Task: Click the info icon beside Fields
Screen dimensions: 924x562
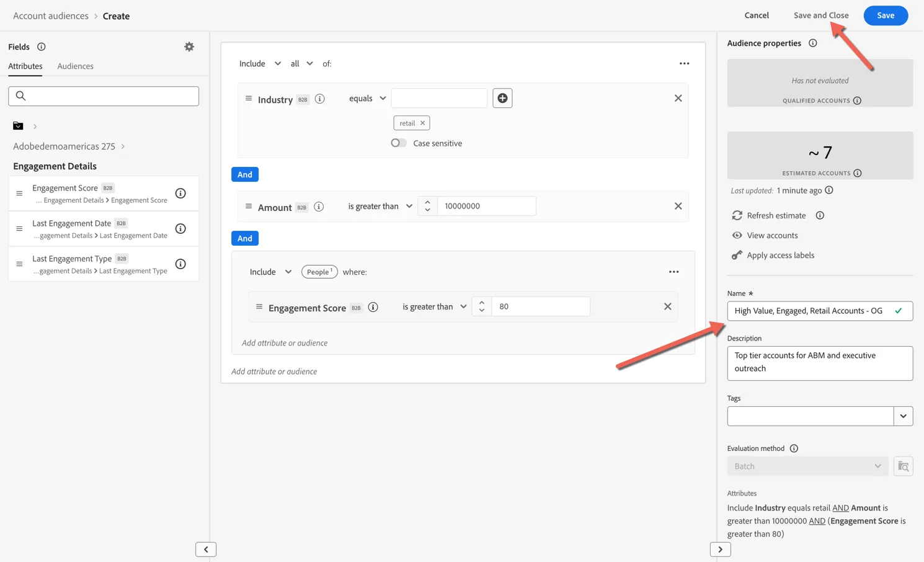Action: [x=41, y=47]
